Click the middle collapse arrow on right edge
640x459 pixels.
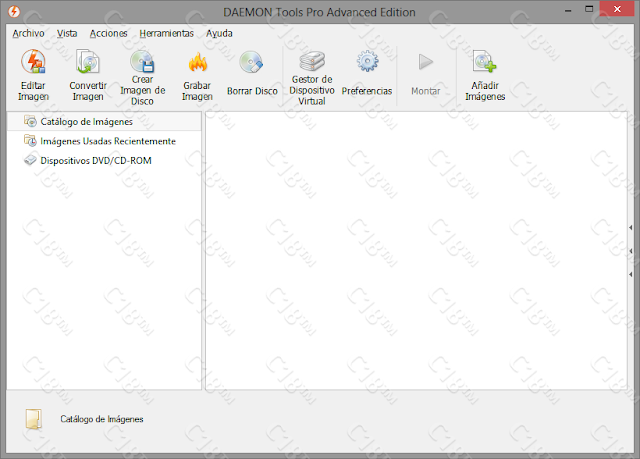tap(631, 251)
